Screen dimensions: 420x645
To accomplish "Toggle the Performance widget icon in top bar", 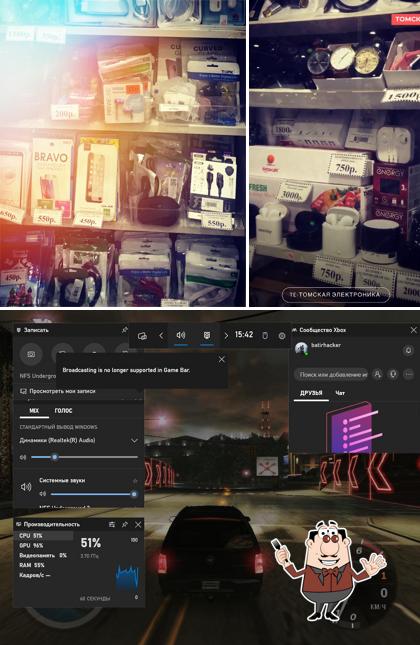I will pyautogui.click(x=207, y=335).
